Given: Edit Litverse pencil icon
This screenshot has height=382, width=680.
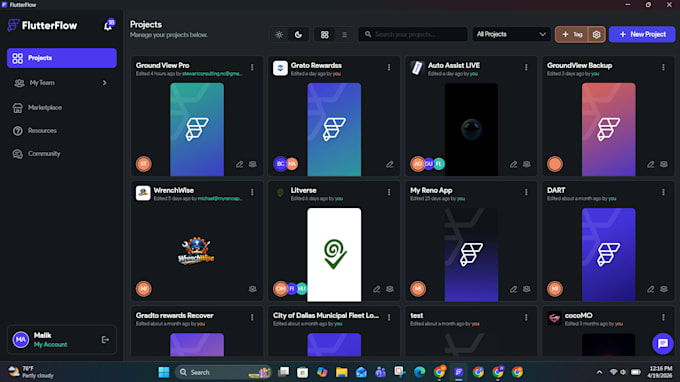Looking at the screenshot, I should coord(376,289).
